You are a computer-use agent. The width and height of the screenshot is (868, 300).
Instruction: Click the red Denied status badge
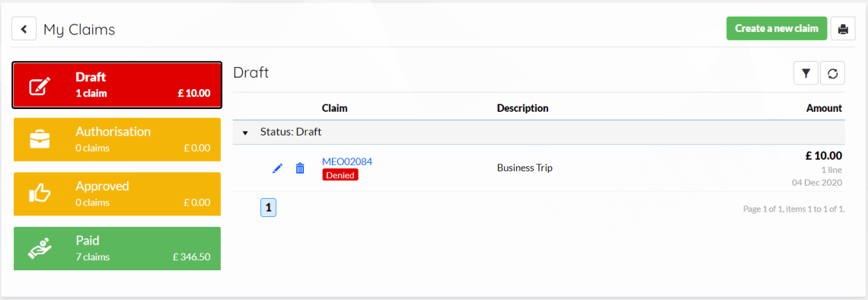click(340, 175)
